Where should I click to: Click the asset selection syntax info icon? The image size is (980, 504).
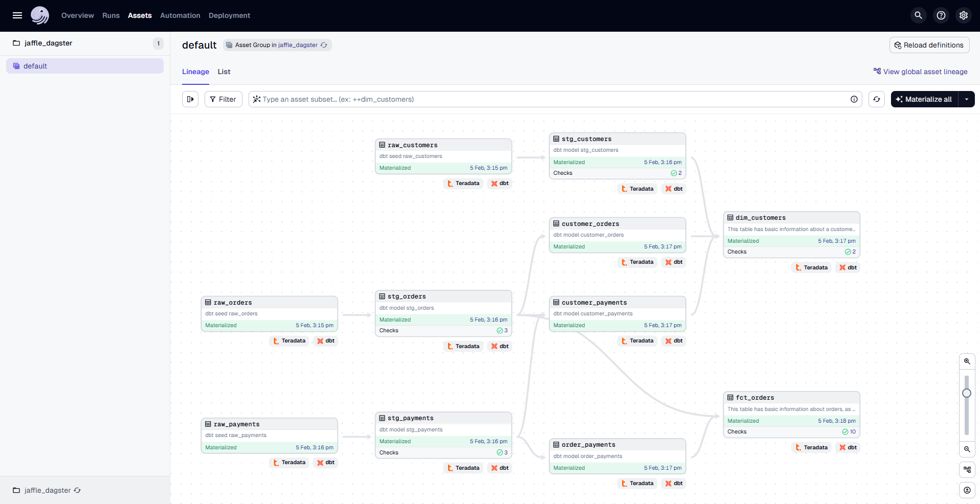click(854, 99)
